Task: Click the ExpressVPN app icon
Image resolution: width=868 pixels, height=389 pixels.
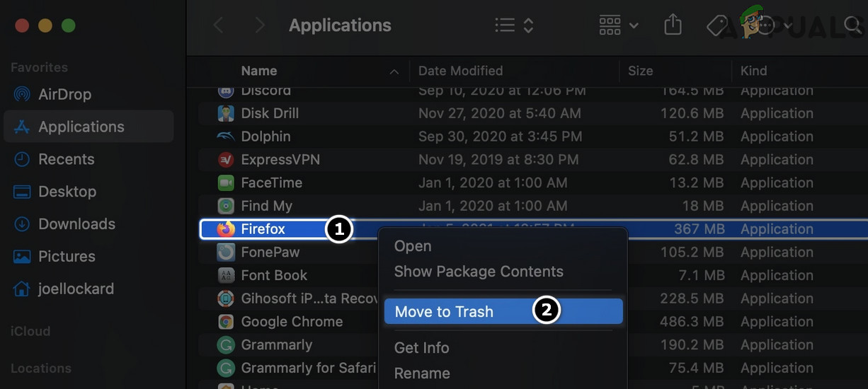Action: point(226,160)
